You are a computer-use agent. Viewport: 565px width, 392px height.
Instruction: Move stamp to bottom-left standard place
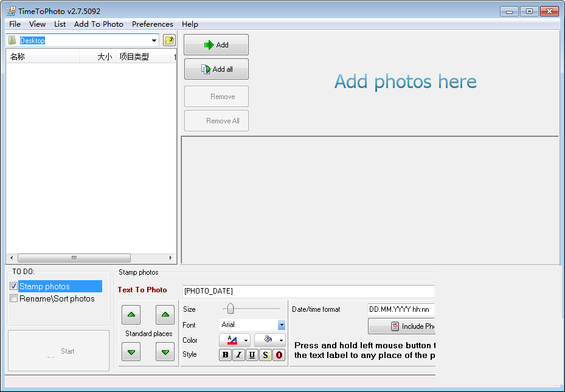point(131,352)
